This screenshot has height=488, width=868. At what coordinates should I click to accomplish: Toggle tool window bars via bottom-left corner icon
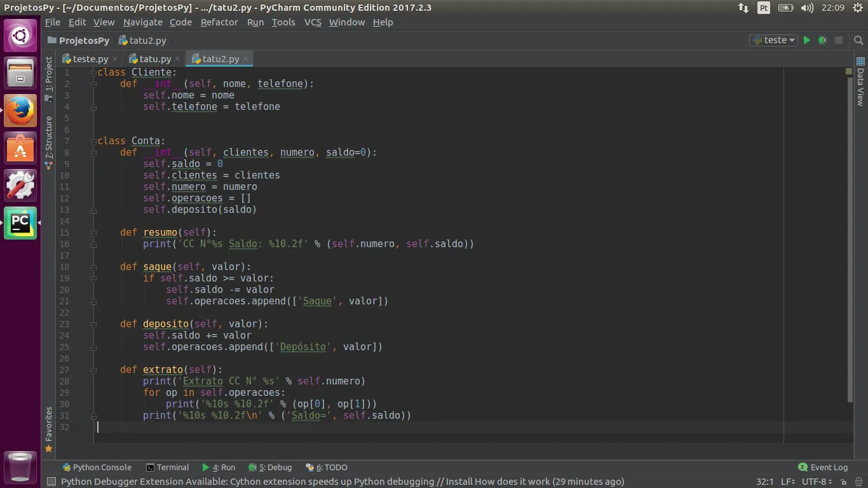[x=51, y=482]
